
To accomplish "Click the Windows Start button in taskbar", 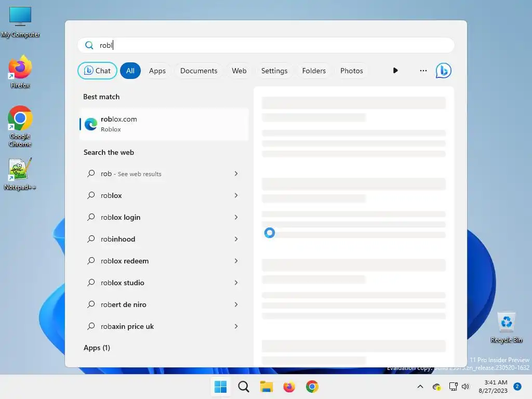I will pos(220,387).
